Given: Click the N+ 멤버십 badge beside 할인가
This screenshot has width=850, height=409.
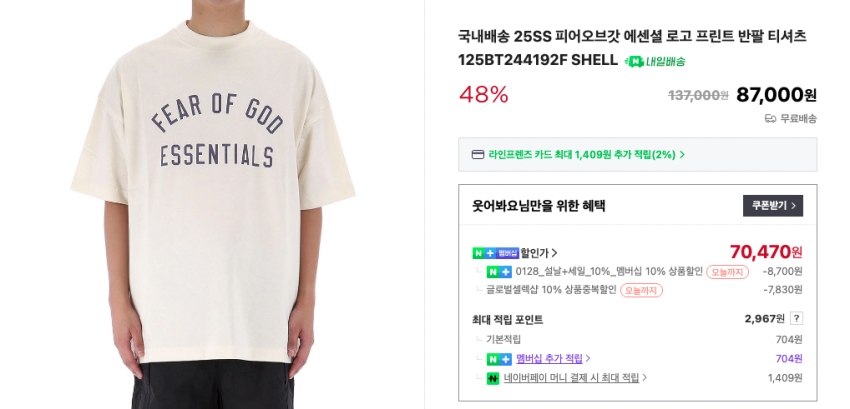Looking at the screenshot, I should (x=496, y=253).
